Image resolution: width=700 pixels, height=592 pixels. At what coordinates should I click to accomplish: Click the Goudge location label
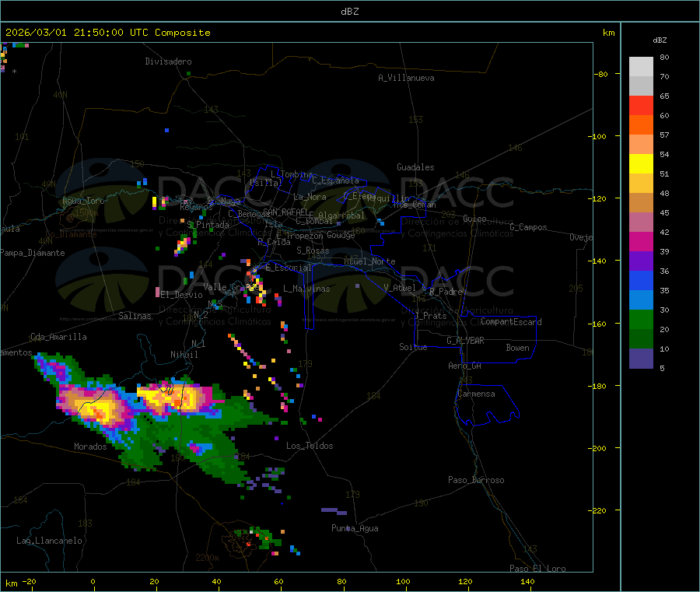pyautogui.click(x=341, y=235)
